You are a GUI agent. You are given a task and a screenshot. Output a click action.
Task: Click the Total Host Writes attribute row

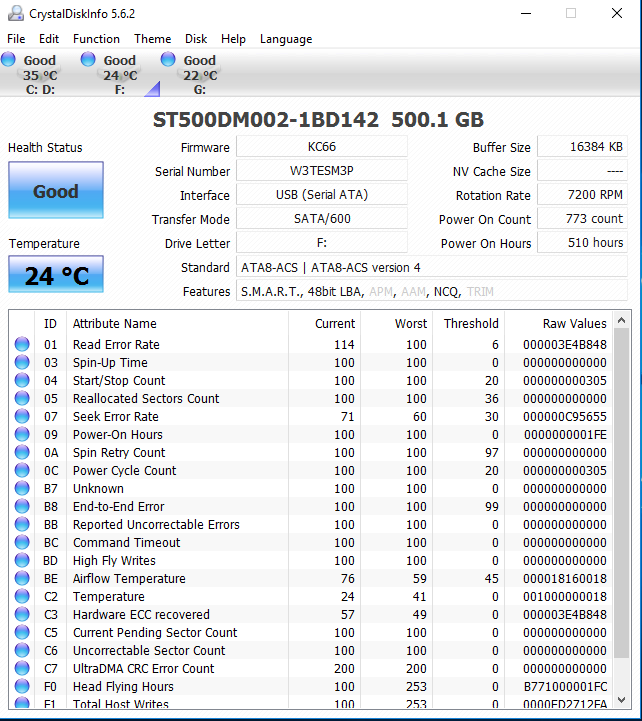click(310, 703)
